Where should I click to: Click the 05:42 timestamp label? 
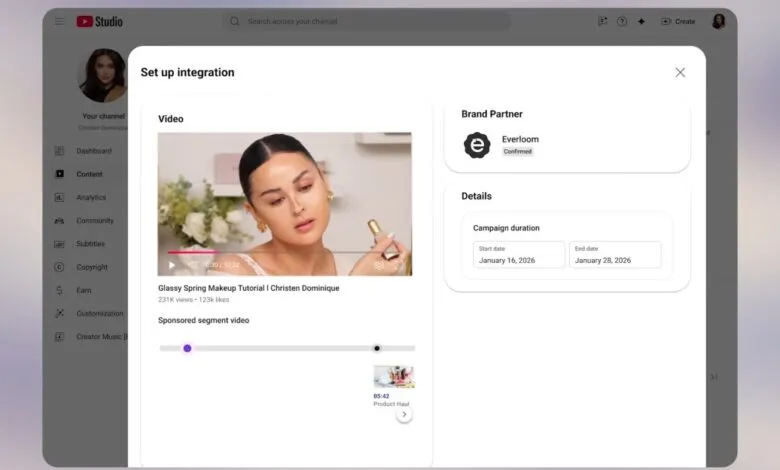click(381, 396)
